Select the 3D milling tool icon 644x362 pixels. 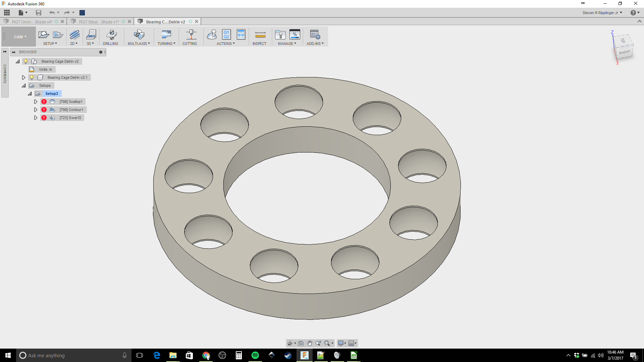coord(91,35)
